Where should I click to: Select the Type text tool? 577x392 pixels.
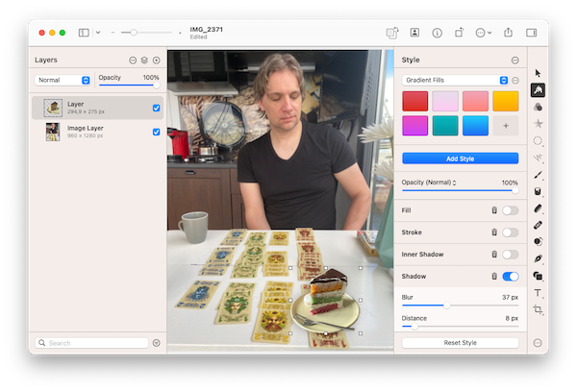click(x=538, y=293)
